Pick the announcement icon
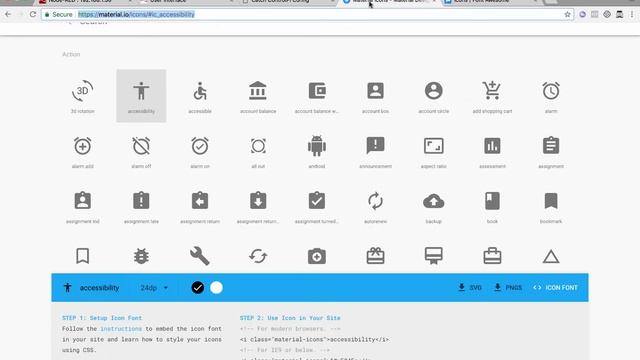Screen dimensions: 640x360 376,146
